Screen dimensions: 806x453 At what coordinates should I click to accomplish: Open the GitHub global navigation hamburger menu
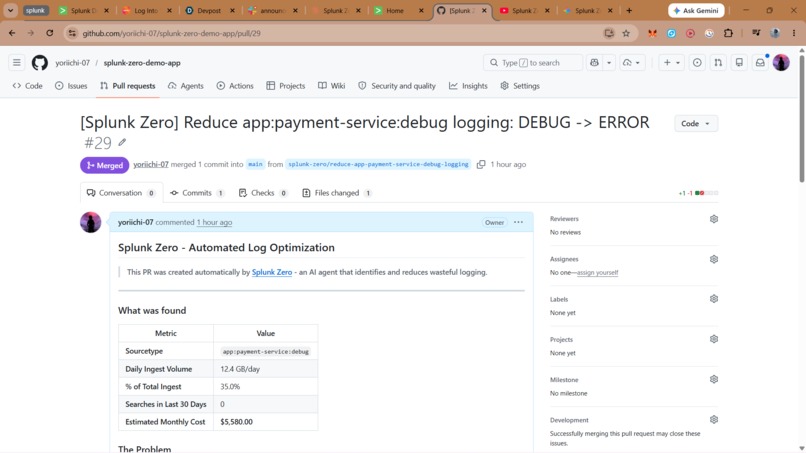pos(17,63)
